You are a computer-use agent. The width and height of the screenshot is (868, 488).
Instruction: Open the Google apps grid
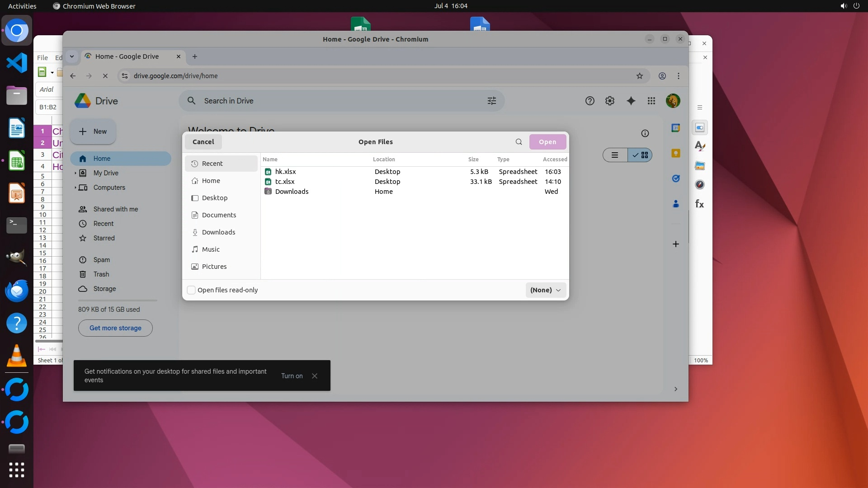[x=651, y=101]
